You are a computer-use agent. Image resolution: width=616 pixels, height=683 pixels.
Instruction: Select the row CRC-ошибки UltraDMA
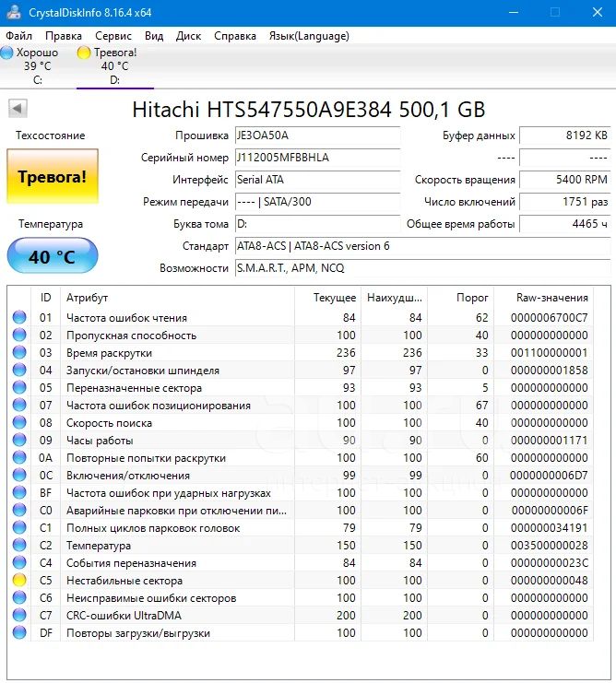[x=301, y=615]
